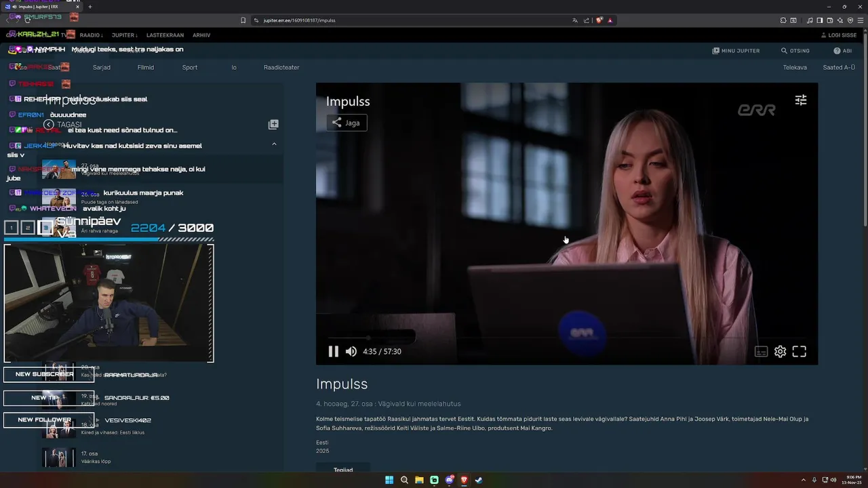Viewport: 868px width, 488px height.
Task: Open Windows taskbar search
Action: 404,480
